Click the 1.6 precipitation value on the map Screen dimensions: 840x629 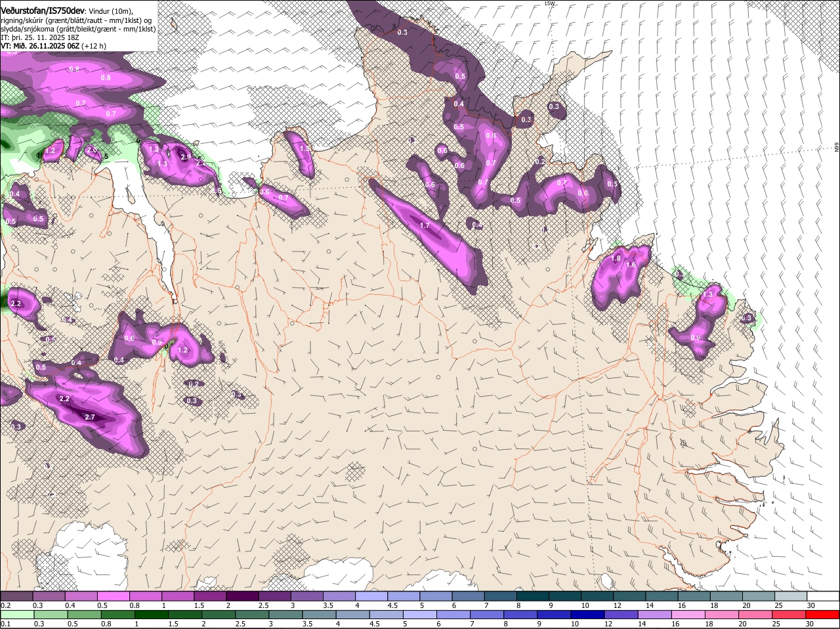[631, 265]
